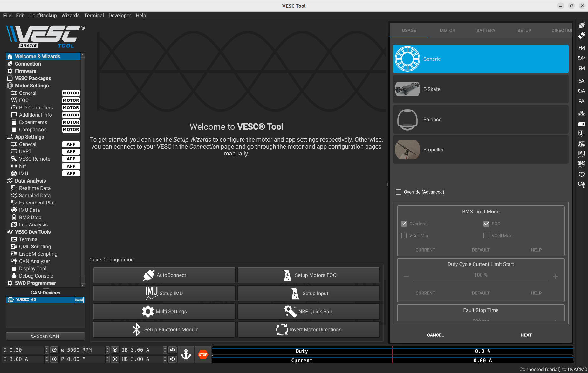The width and height of the screenshot is (588, 373).
Task: Toggle RT realtime data streaming icon
Action: coord(582,134)
